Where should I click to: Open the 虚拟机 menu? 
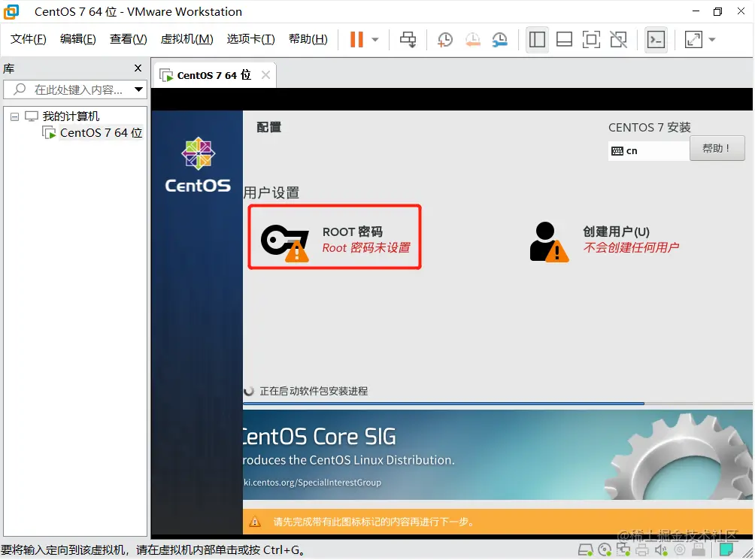point(186,39)
